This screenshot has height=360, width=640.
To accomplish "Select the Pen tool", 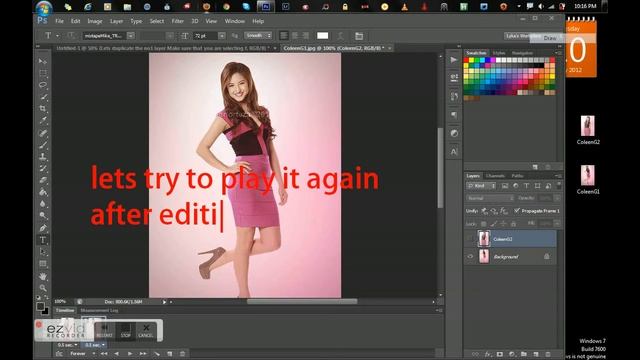I will click(x=42, y=228).
